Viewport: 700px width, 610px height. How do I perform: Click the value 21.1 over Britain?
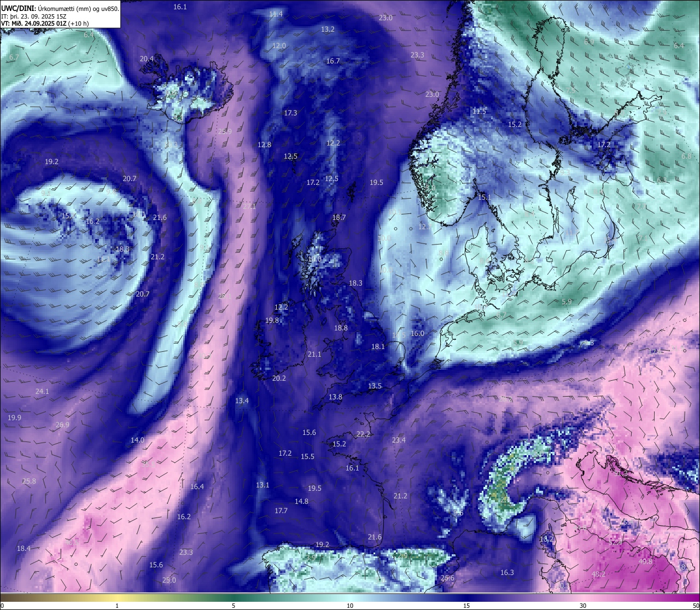point(314,354)
